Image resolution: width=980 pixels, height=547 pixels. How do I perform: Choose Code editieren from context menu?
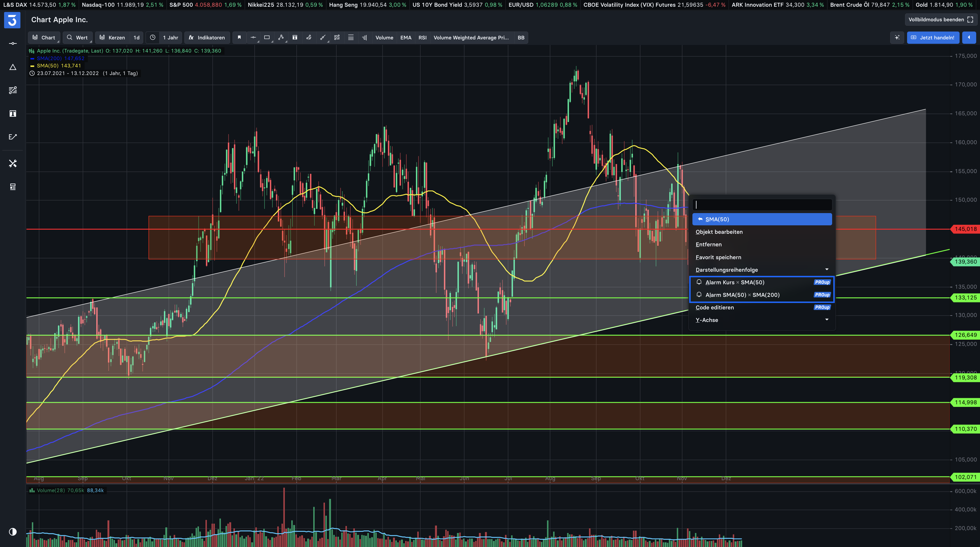click(x=762, y=307)
